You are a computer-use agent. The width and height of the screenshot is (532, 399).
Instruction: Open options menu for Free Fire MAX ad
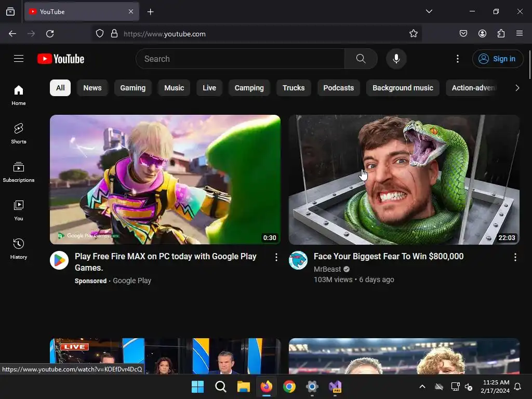point(276,258)
